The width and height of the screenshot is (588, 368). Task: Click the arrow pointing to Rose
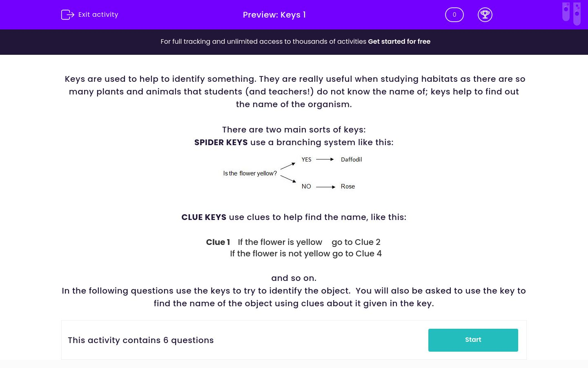325,187
